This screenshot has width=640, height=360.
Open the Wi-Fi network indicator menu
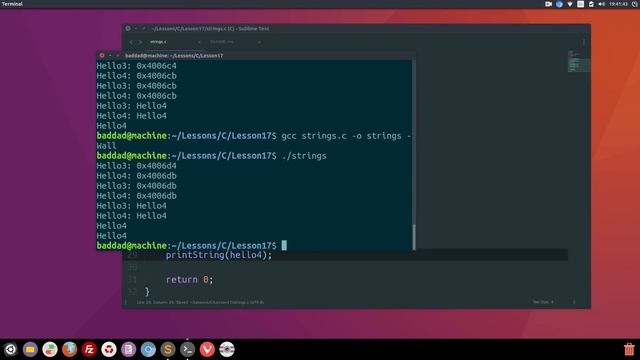pyautogui.click(x=570, y=4)
